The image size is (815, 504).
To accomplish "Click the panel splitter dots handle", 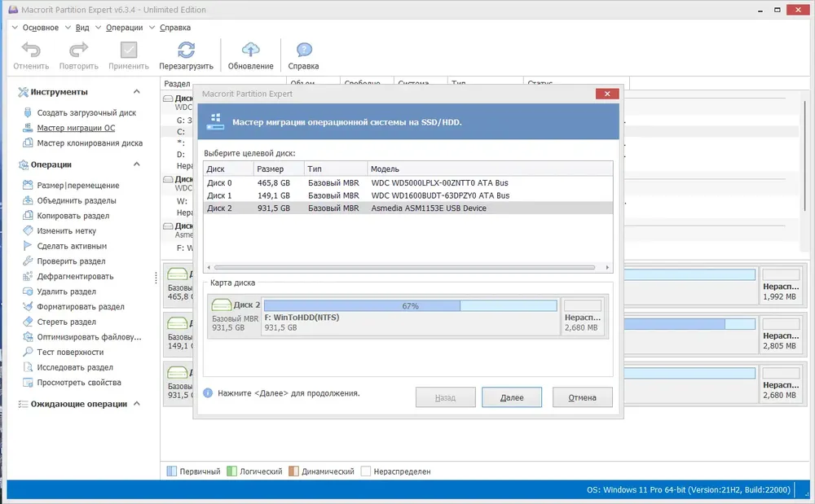I will click(156, 278).
